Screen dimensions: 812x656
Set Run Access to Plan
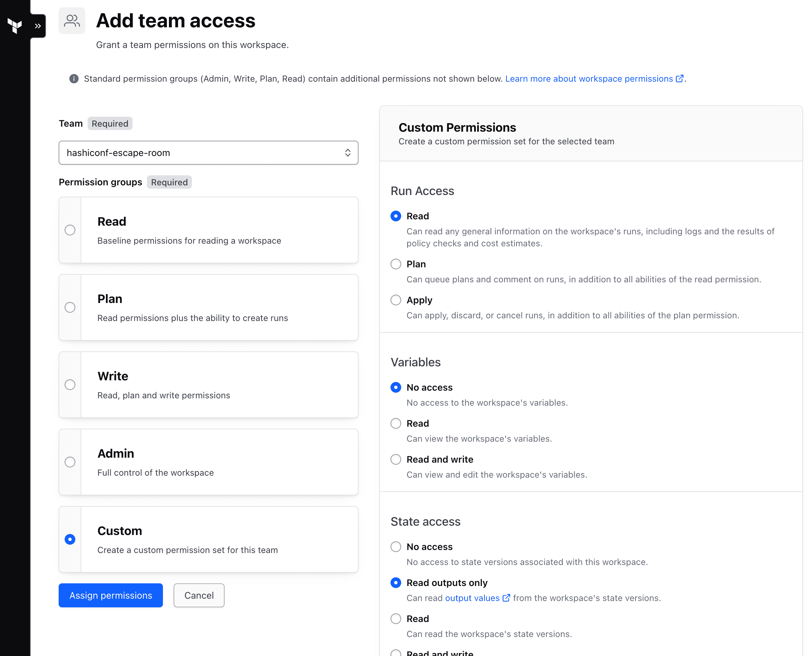coord(396,264)
